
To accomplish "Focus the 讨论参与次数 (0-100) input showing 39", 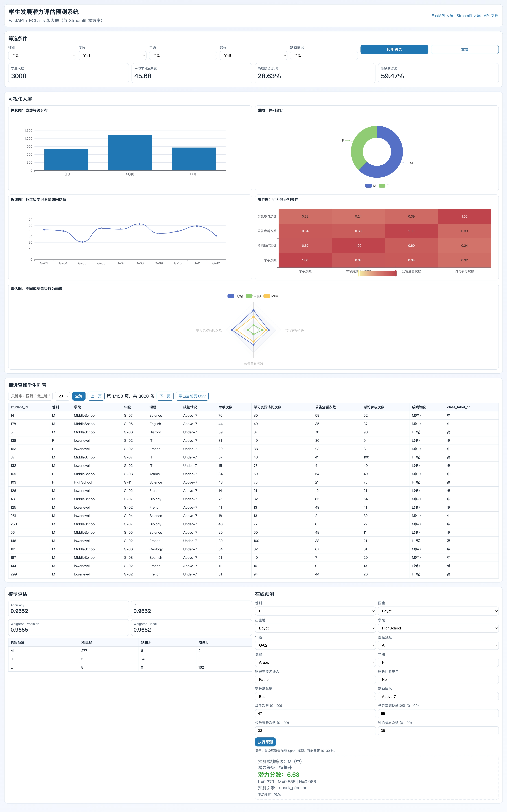I will [x=438, y=731].
